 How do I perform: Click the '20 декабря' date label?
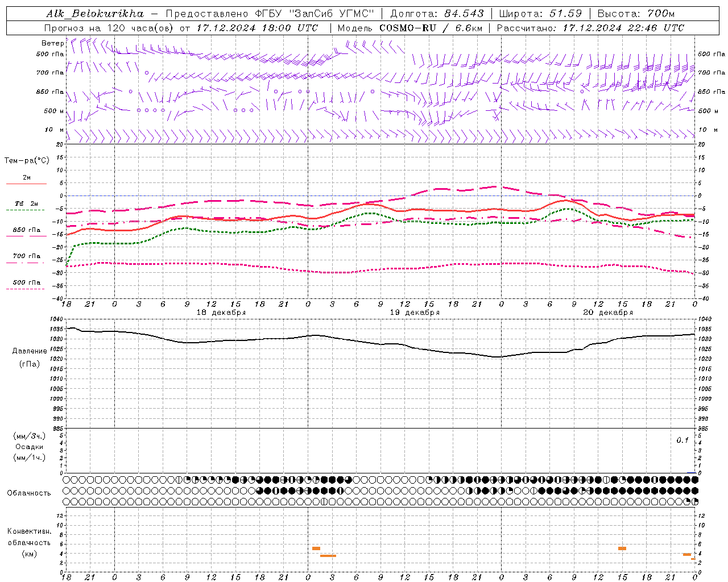(608, 313)
